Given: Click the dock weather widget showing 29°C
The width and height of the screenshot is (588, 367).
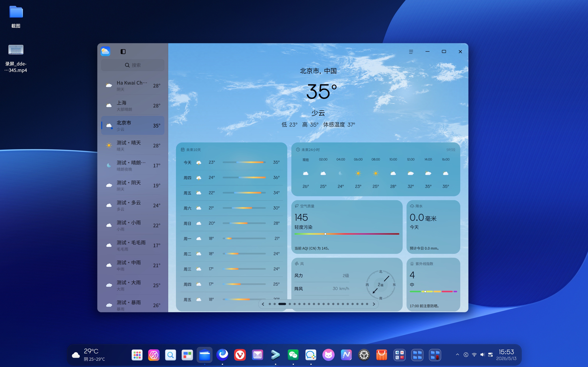Looking at the screenshot, I should tap(89, 355).
